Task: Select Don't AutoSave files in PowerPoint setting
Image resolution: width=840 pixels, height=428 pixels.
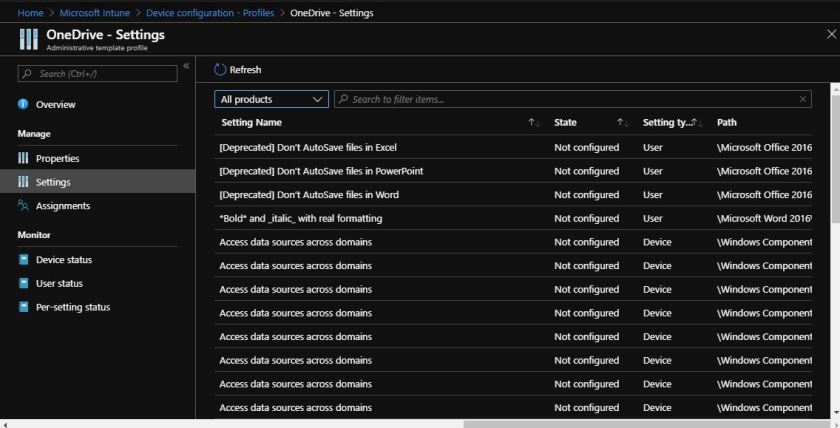Action: click(321, 171)
